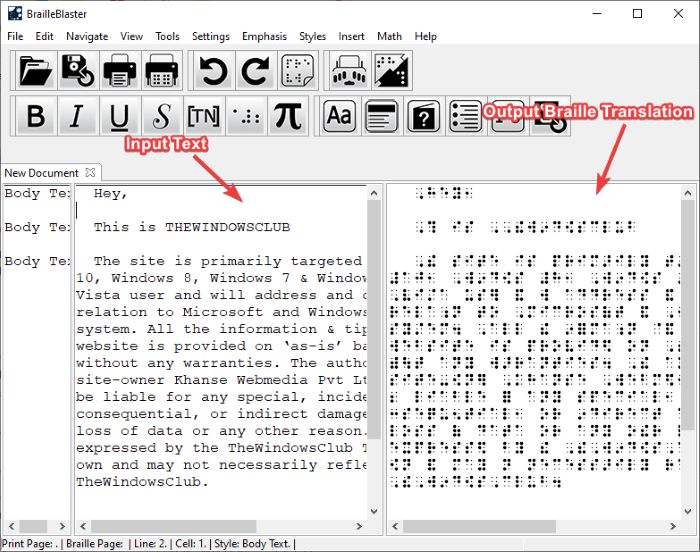Toggle italic emphasis with the I icon
The image size is (700, 552).
click(x=78, y=116)
